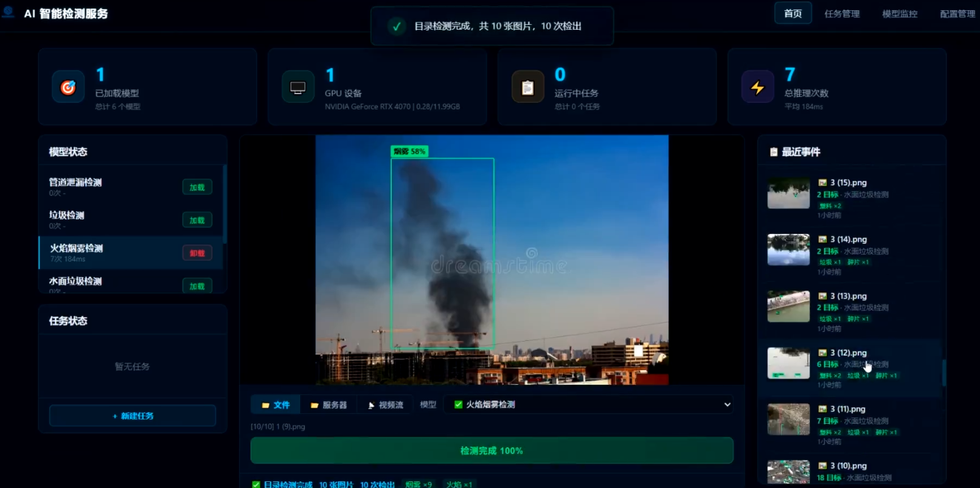Viewport: 980px width, 488px height.
Task: Click the clipboard icon beside 最近事件
Action: (774, 152)
